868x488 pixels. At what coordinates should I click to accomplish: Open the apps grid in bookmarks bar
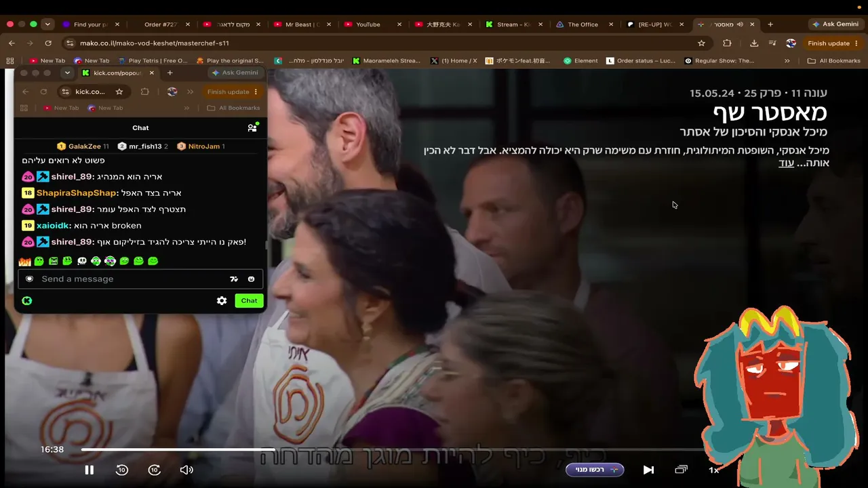point(10,61)
